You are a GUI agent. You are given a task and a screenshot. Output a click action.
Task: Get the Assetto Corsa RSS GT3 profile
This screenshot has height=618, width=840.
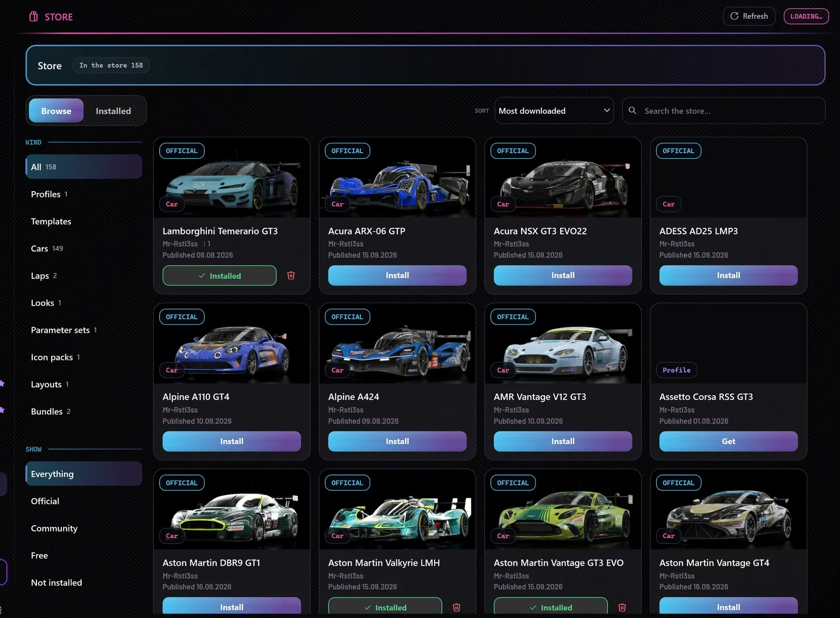point(728,441)
